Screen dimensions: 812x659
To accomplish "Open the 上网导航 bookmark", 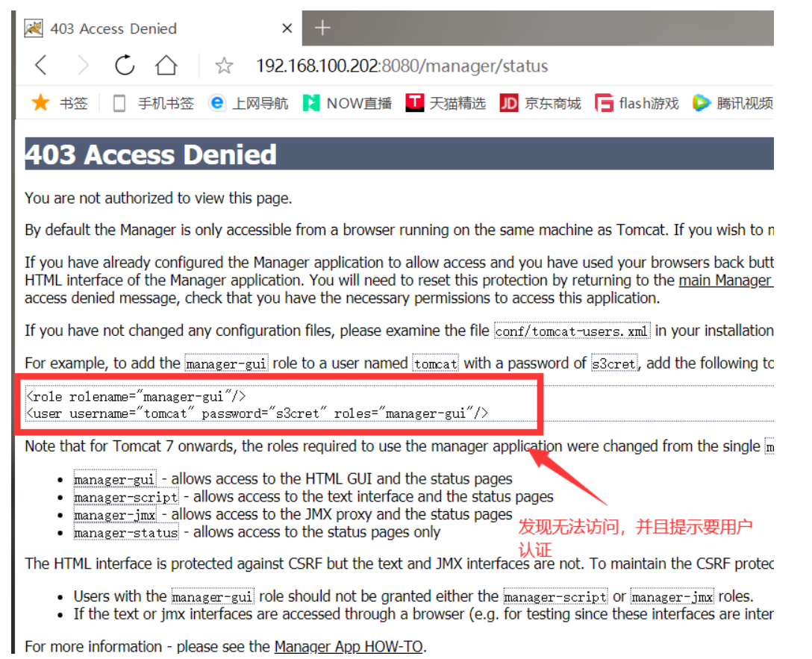I will [249, 103].
